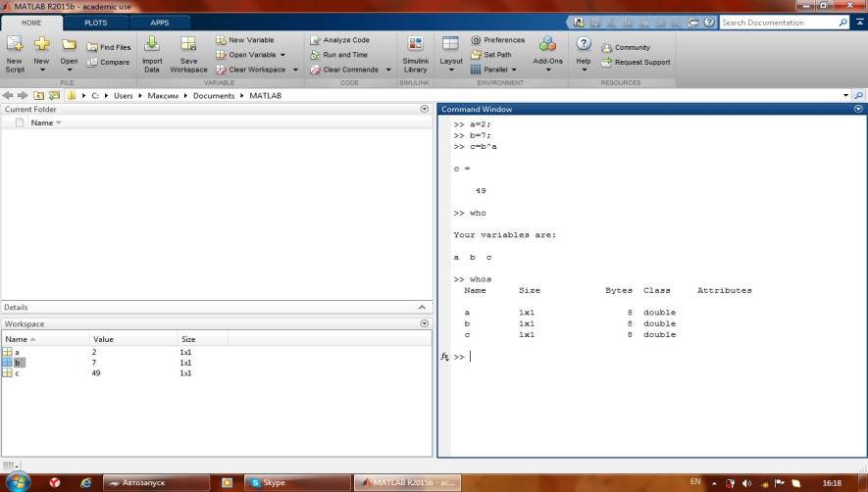Sort Current Folder by Name column

[x=41, y=123]
